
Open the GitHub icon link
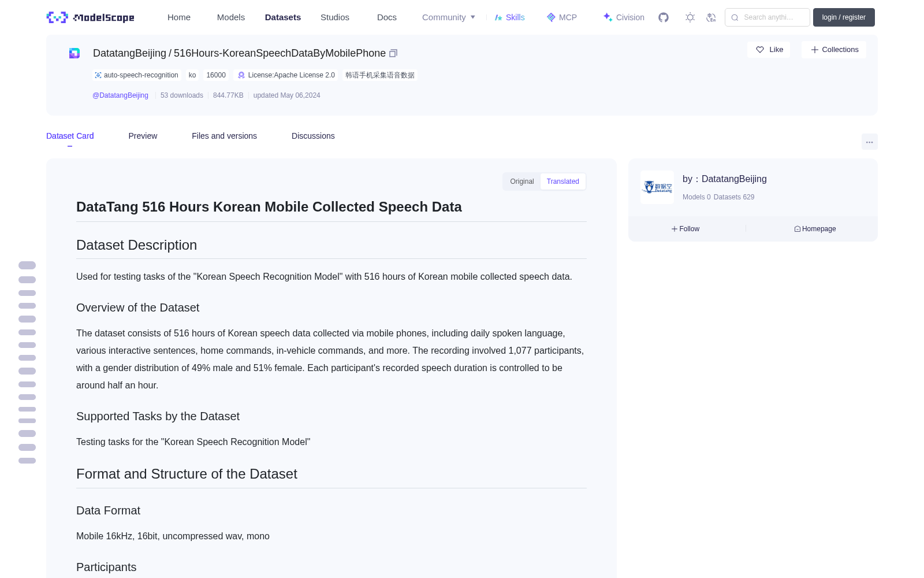coord(664,17)
